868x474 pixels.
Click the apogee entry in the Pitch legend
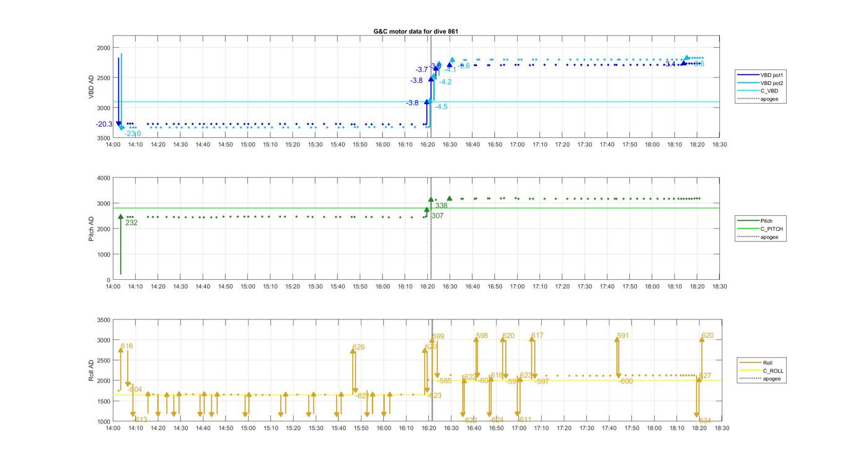758,236
